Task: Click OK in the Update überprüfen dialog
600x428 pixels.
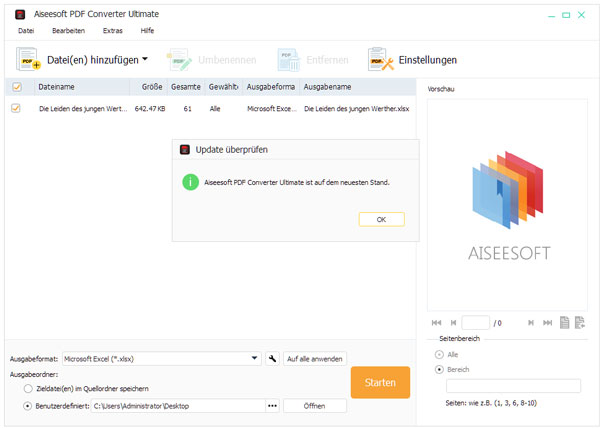Action: tap(382, 220)
